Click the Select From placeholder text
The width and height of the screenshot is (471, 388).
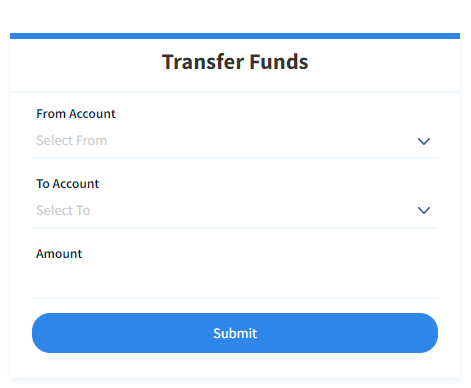(72, 141)
